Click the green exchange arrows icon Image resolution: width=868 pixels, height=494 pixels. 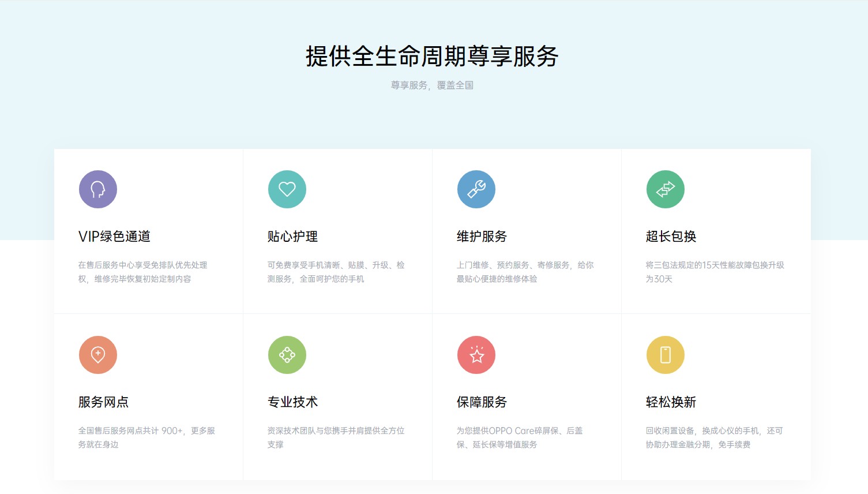(x=666, y=189)
